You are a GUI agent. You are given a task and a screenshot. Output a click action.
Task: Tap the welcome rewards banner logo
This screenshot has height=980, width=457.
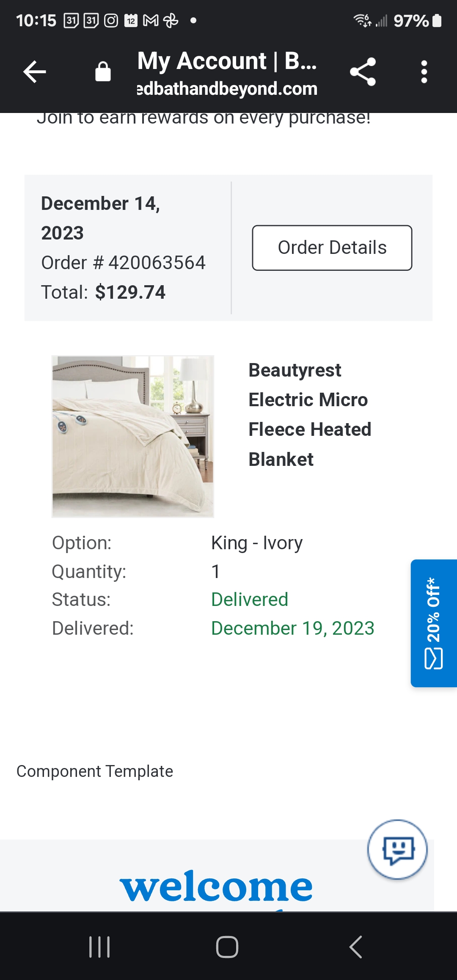(x=216, y=886)
